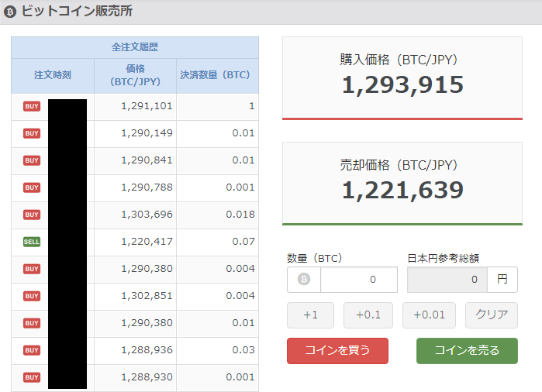Add +0.01 BTC to the quantity
This screenshot has height=392, width=542.
pos(429,315)
